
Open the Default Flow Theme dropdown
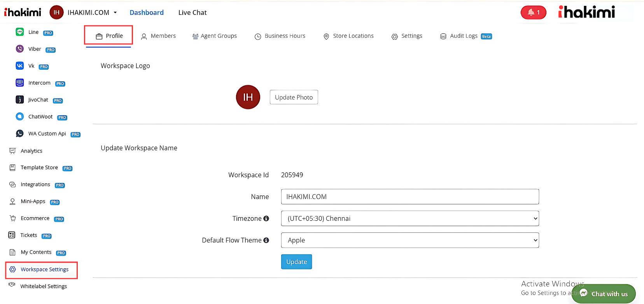(x=409, y=240)
